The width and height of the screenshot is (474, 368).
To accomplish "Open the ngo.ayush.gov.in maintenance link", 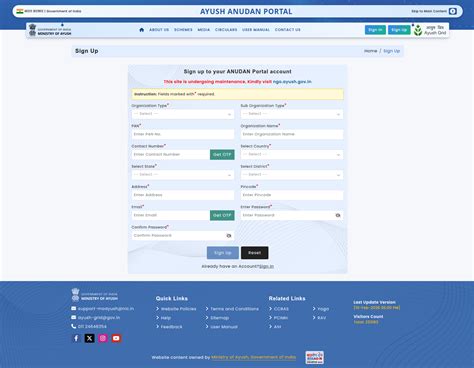I will [x=292, y=82].
